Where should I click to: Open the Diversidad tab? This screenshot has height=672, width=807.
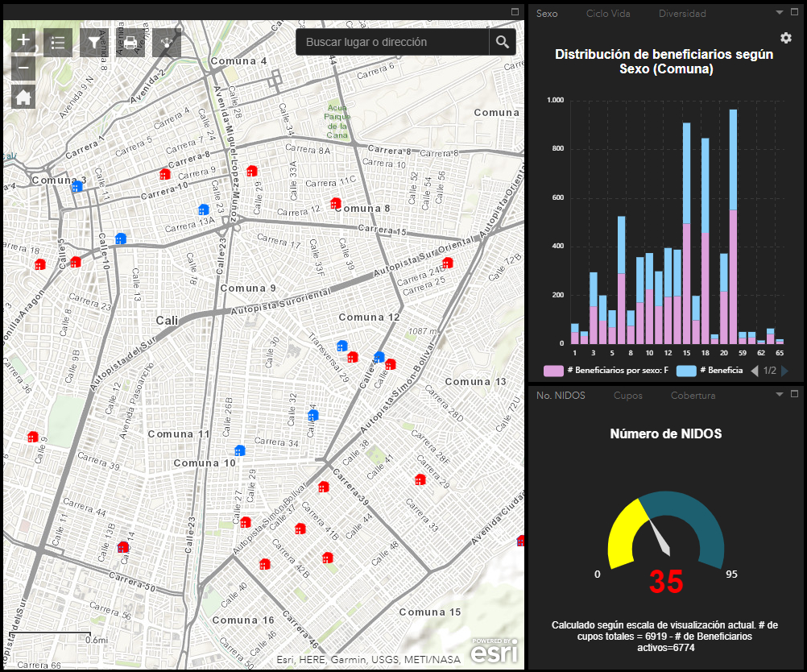(x=682, y=14)
